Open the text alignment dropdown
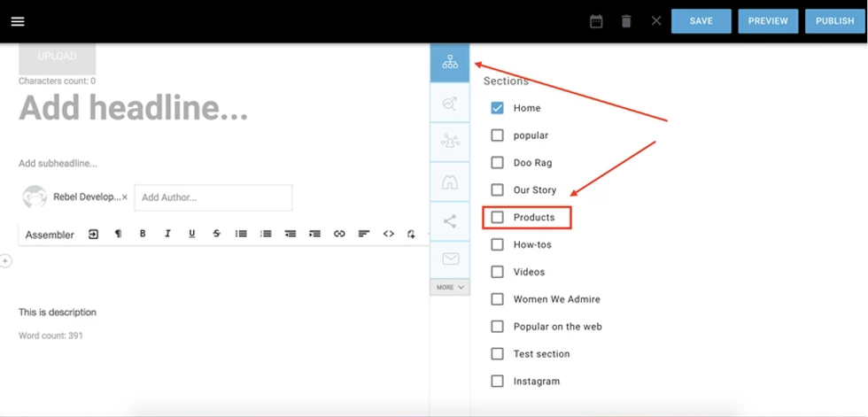The width and height of the screenshot is (868, 417). click(363, 234)
